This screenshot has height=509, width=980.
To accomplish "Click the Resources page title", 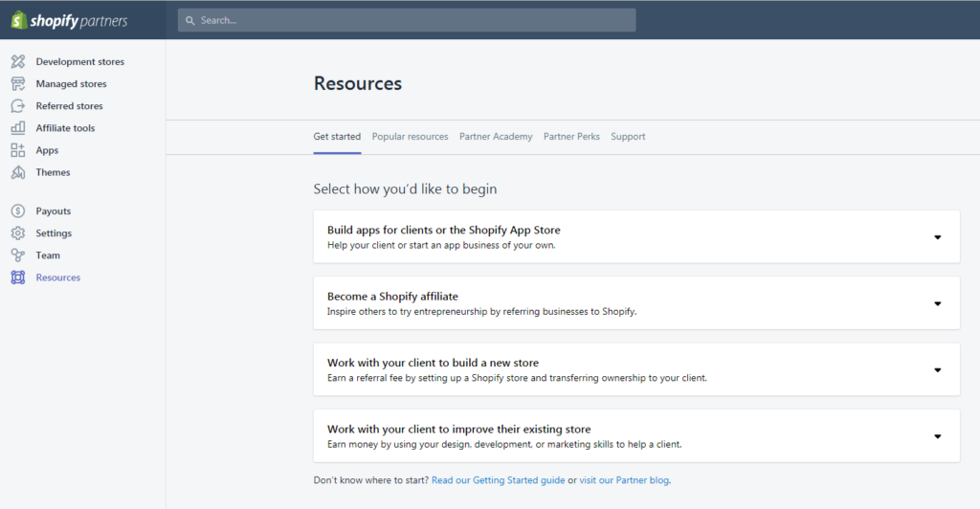I will pos(358,83).
